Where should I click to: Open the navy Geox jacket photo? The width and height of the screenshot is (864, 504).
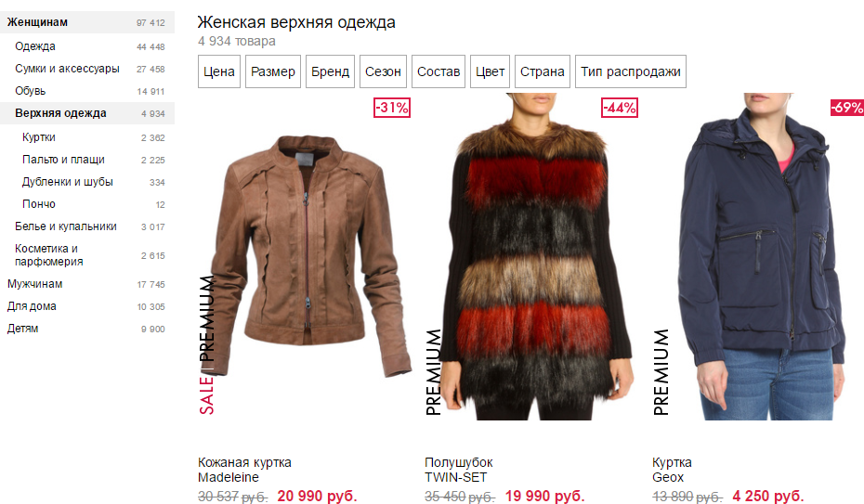click(x=763, y=256)
